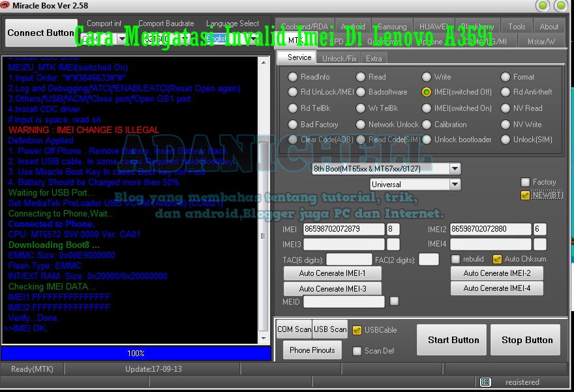The image size is (574, 392).
Task: Click the MEID input field
Action: pyautogui.click(x=344, y=302)
